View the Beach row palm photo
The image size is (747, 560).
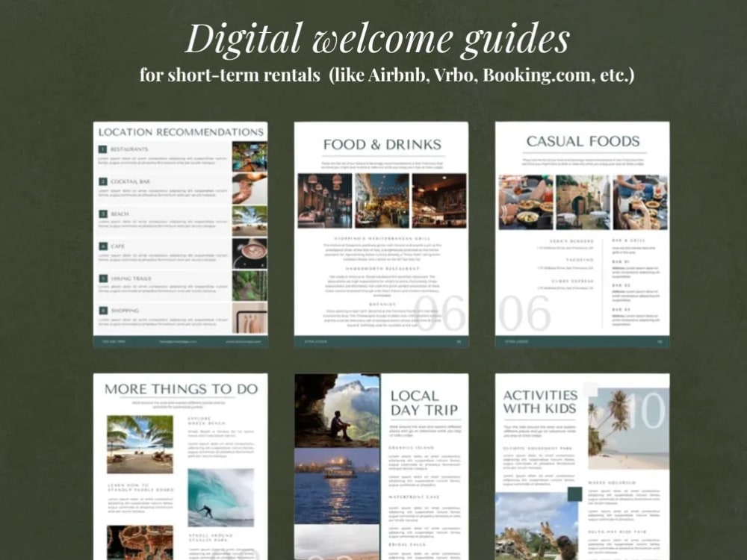pos(249,221)
